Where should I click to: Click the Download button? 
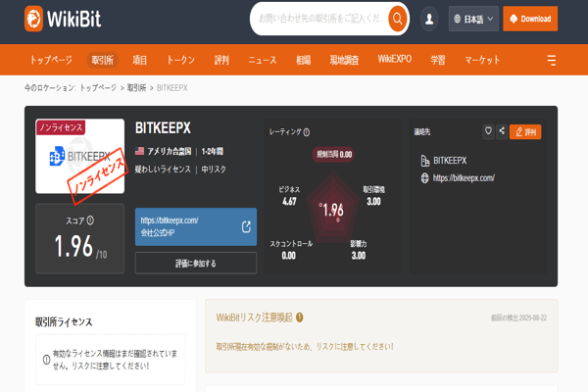(530, 19)
